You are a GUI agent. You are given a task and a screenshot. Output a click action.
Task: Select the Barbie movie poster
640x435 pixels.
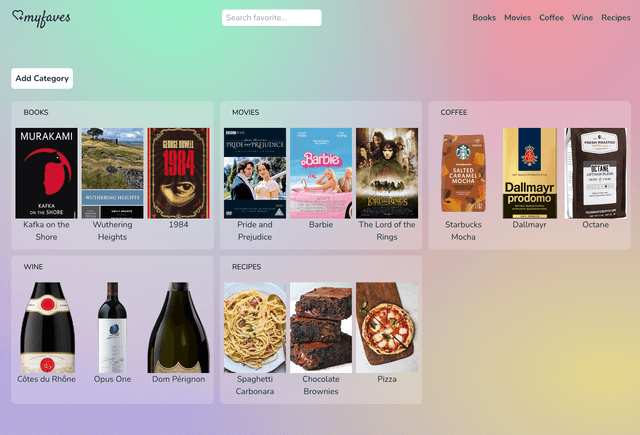[x=321, y=173]
